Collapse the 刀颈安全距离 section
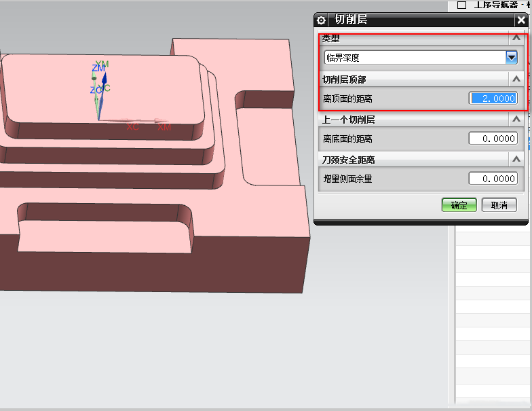This screenshot has height=411, width=532. (516, 160)
